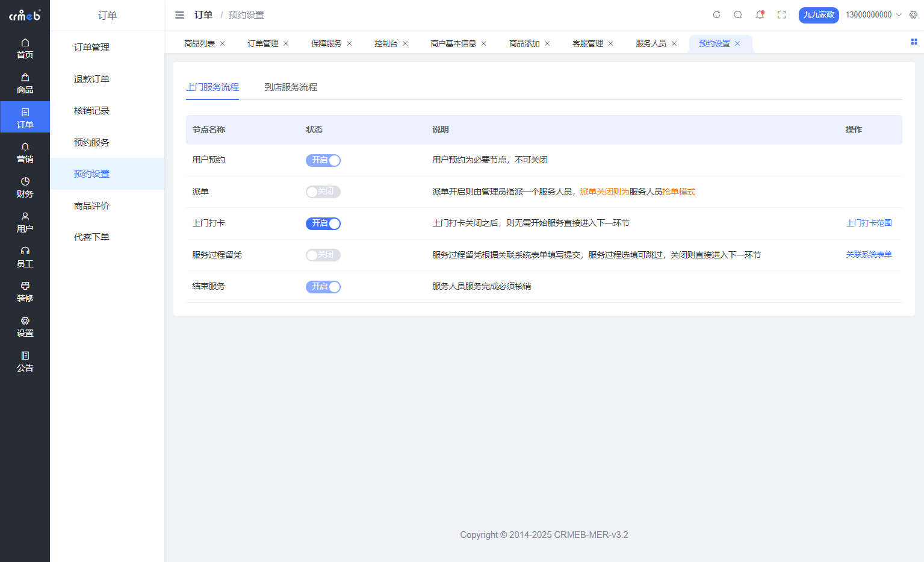Open notifications bell icon

[x=760, y=14]
